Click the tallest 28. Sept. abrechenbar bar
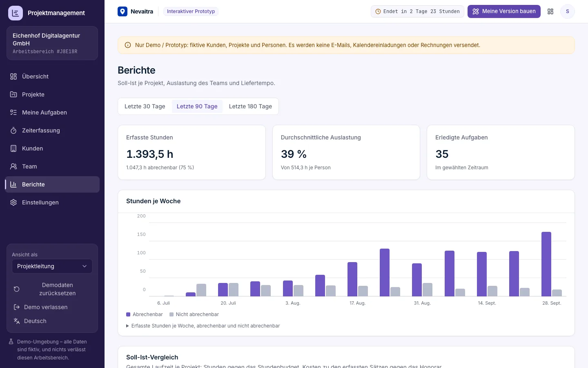The image size is (588, 368). (546, 264)
